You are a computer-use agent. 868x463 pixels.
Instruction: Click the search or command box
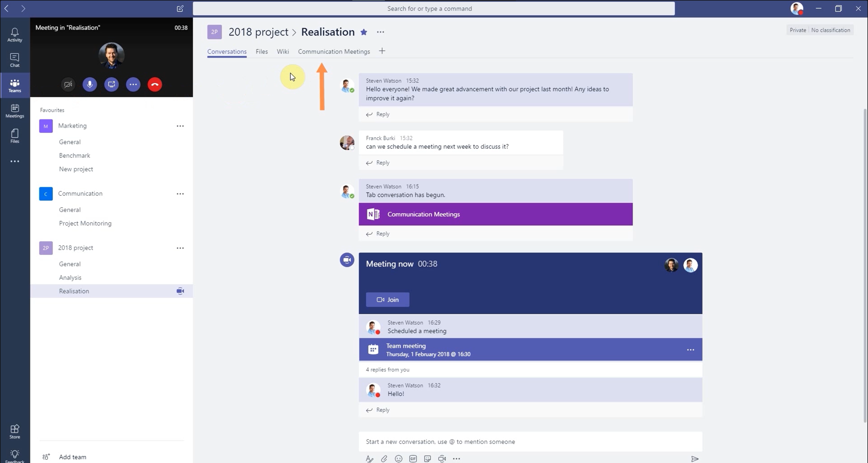pyautogui.click(x=434, y=8)
